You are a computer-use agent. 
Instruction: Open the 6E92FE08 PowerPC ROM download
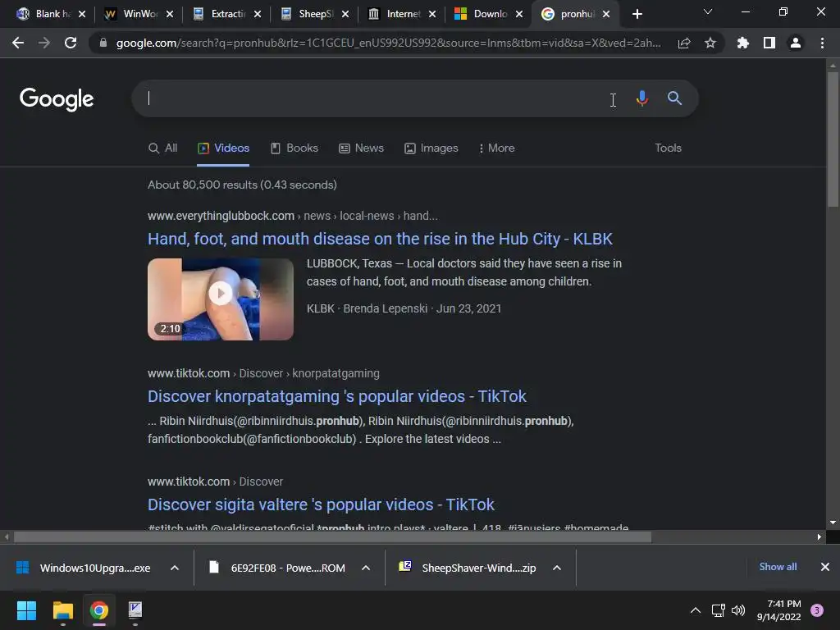279,568
